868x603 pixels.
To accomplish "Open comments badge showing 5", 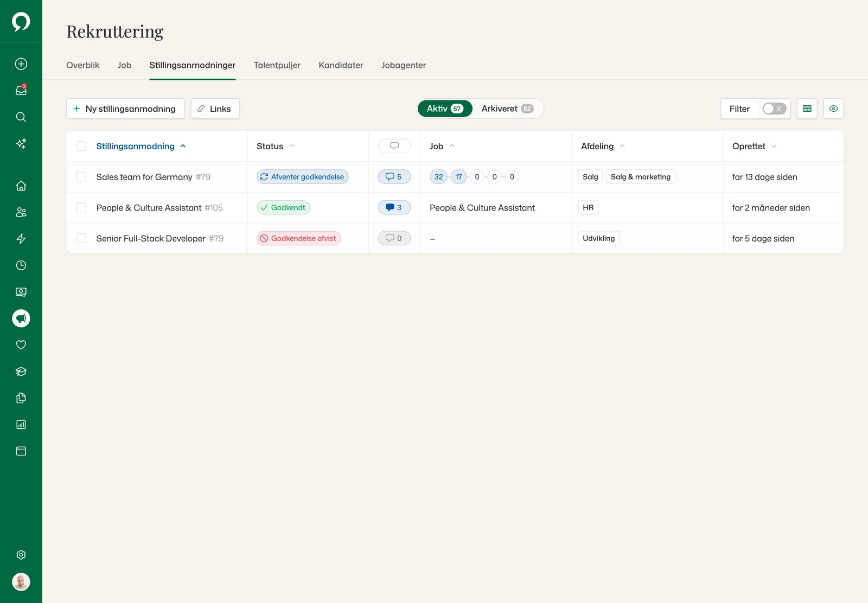I will click(394, 177).
